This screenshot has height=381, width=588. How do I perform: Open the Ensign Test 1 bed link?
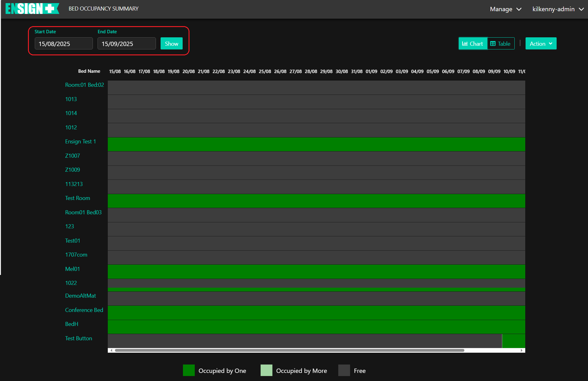[80, 142]
